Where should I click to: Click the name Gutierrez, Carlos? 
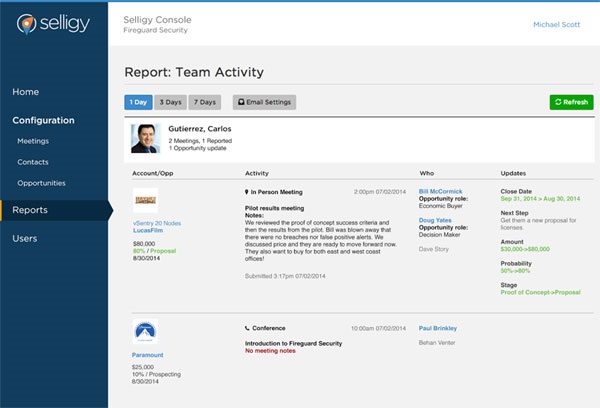[x=200, y=129]
